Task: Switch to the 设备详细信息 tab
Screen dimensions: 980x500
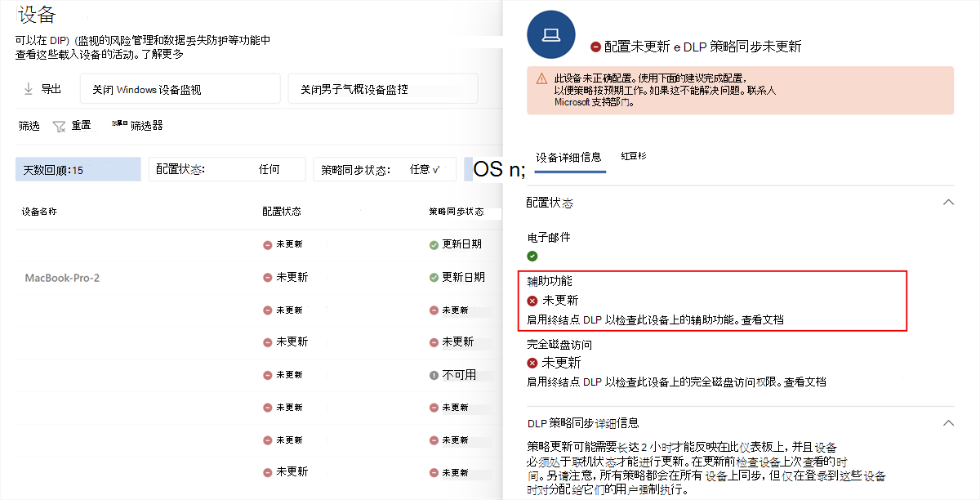Action: click(569, 157)
